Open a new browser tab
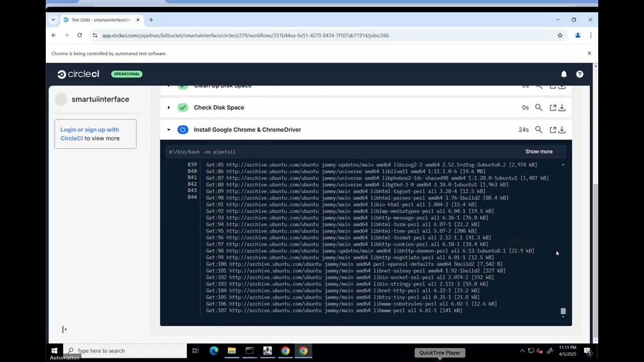The width and height of the screenshot is (644, 362). point(151,20)
